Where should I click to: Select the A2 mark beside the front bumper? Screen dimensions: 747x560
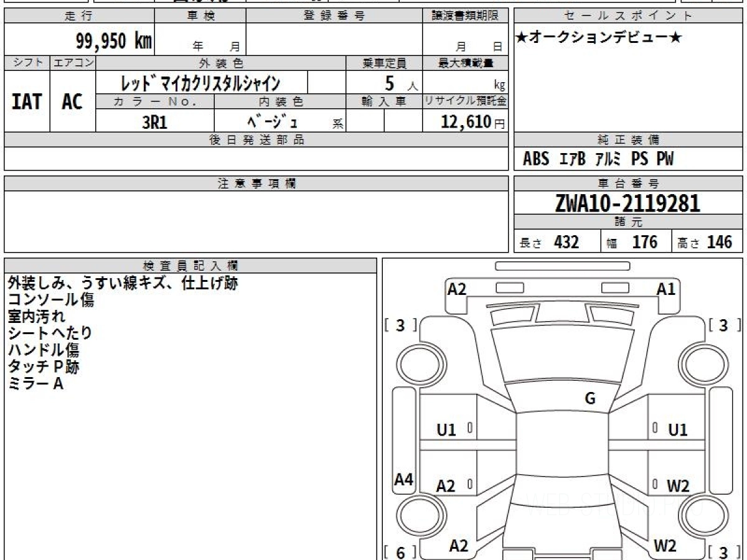[x=458, y=289]
